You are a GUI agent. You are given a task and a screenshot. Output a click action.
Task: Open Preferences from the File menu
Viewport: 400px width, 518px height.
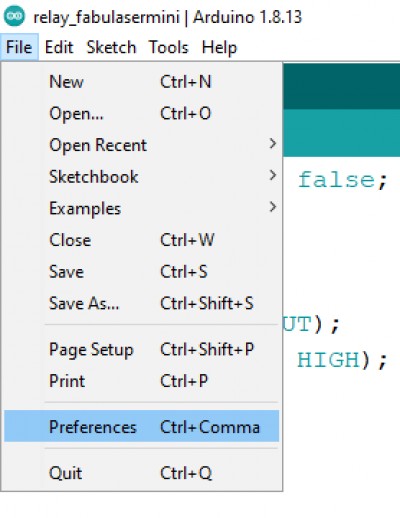(x=142, y=427)
